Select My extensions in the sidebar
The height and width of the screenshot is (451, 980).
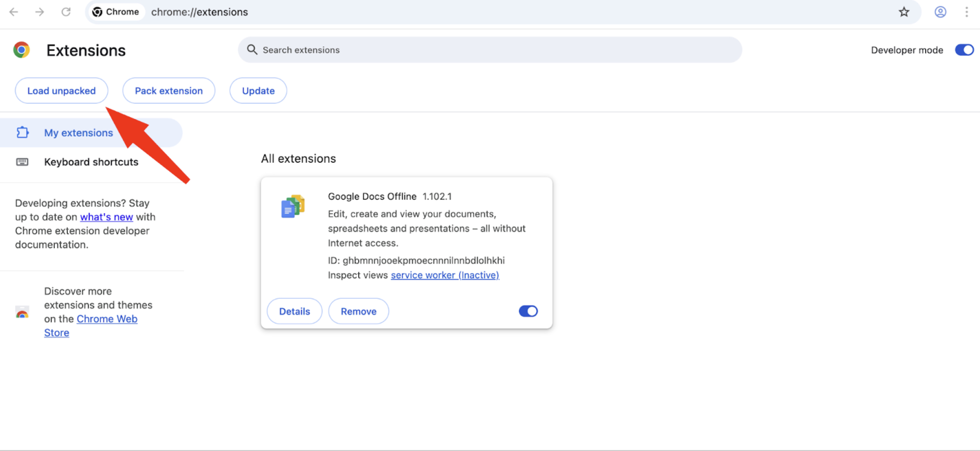tap(91, 132)
